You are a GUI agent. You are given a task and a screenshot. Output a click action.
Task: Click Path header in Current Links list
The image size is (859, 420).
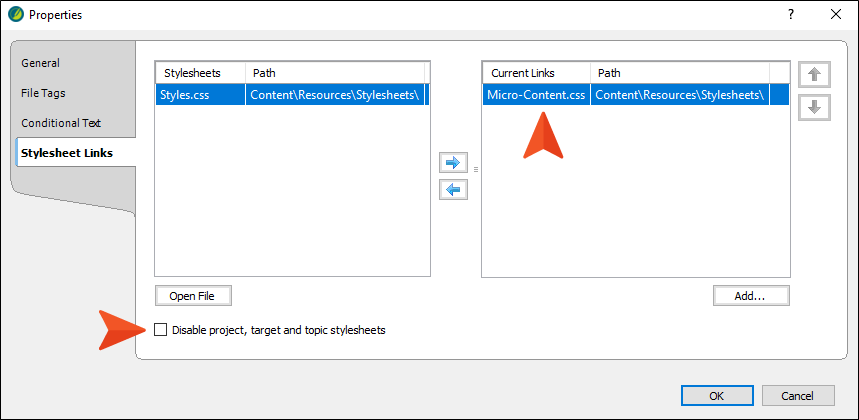click(x=679, y=73)
